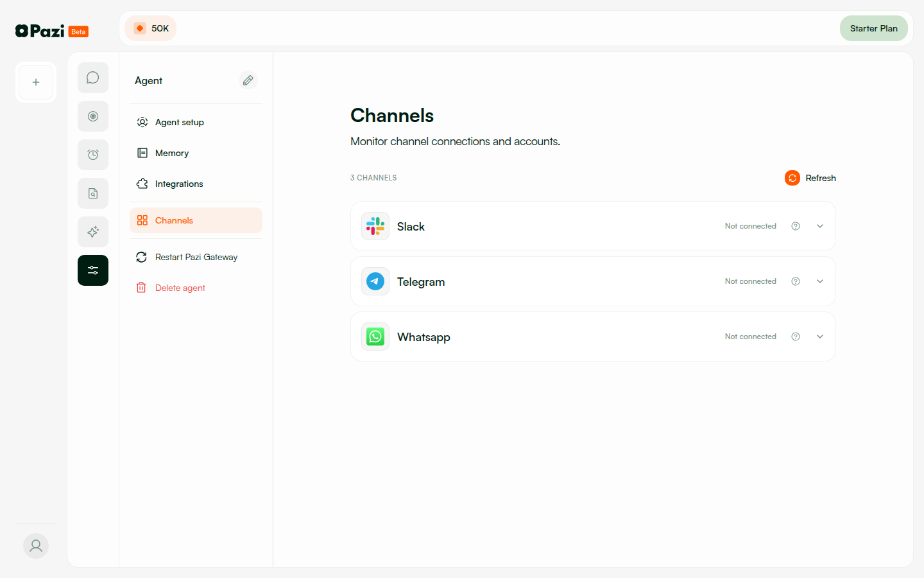Click the plus button to add new agent
Image resolution: width=924 pixels, height=578 pixels.
[x=36, y=82]
